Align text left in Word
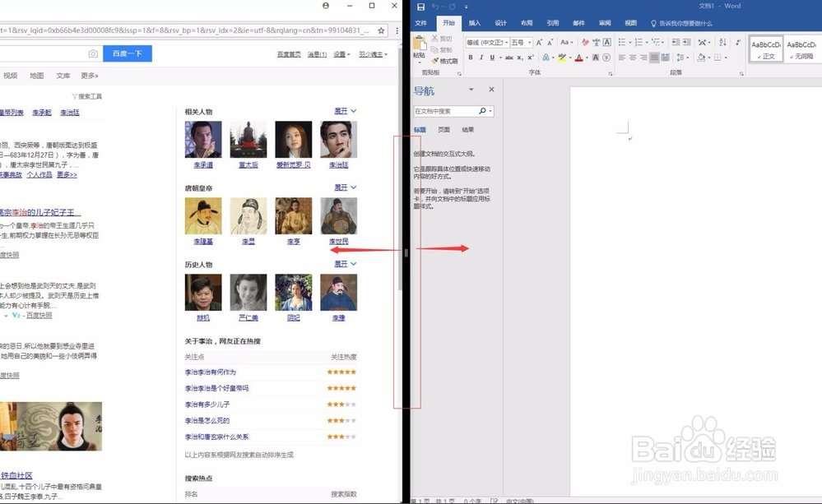 (x=622, y=58)
